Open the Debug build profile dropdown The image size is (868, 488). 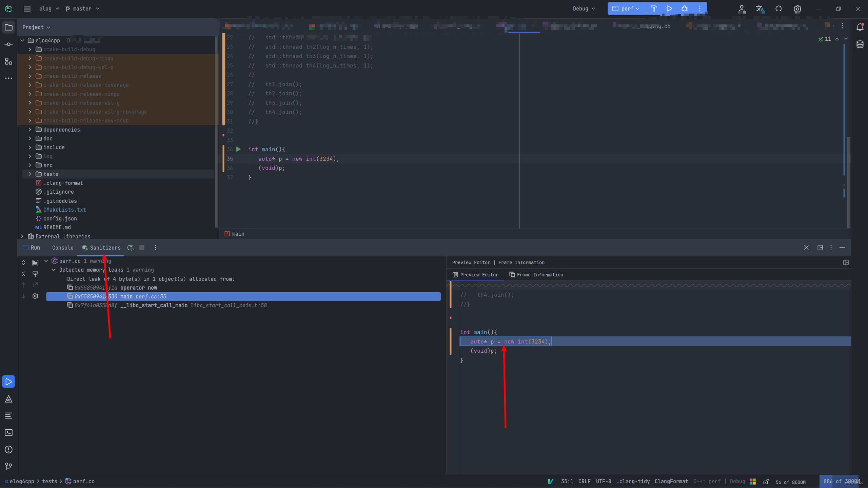584,8
